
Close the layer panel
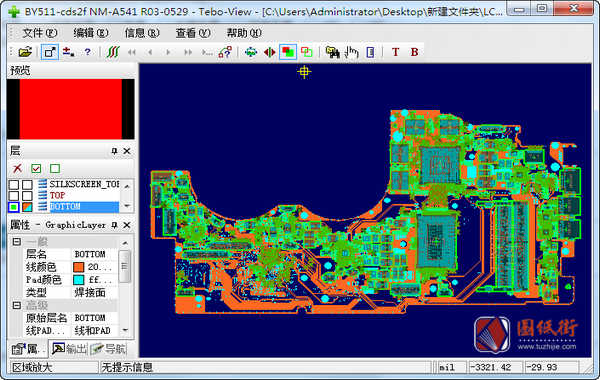click(x=127, y=151)
